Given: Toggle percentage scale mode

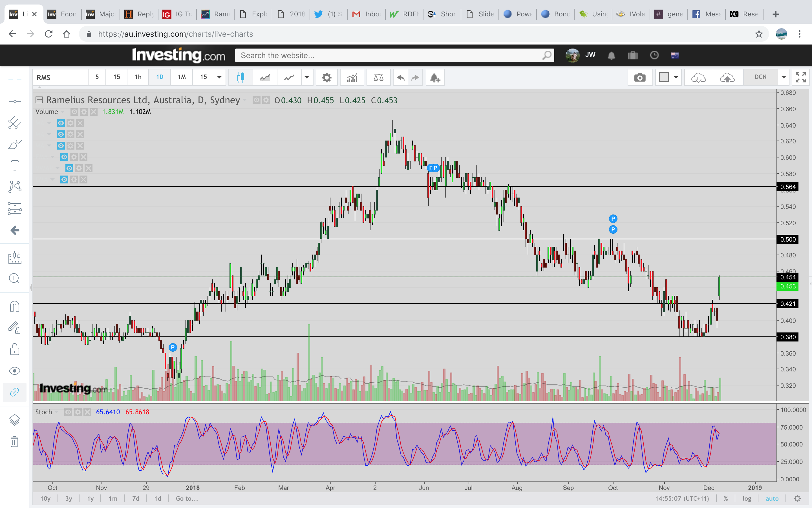Looking at the screenshot, I should point(726,499).
